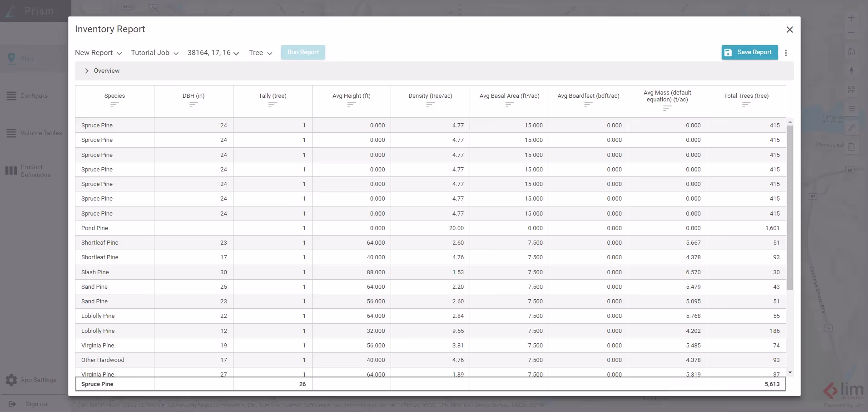Click the Product Definitions icon in sidebar
Viewport: 868px width, 412px height.
point(11,171)
